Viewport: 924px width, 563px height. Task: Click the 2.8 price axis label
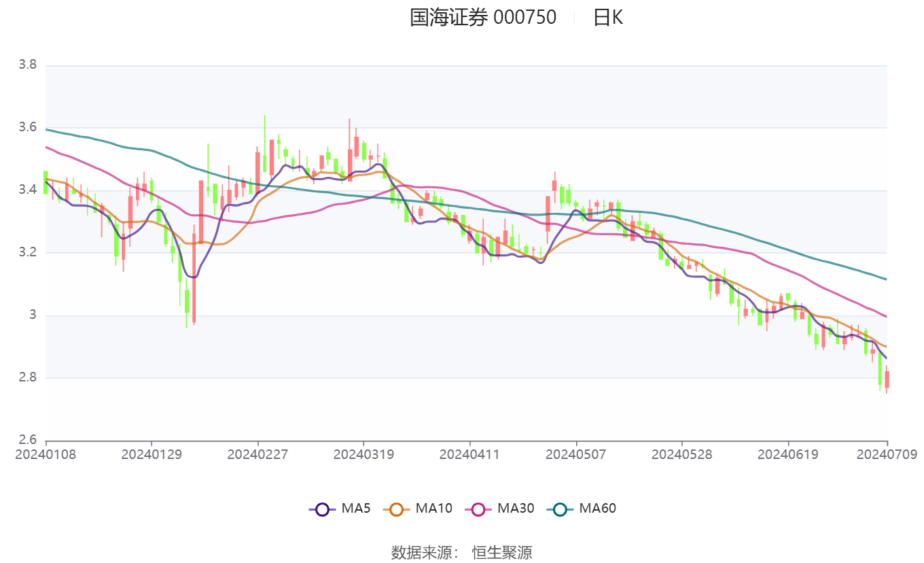27,378
